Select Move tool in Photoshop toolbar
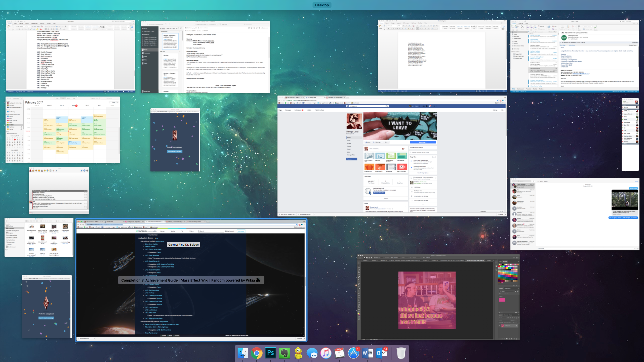The width and height of the screenshot is (644, 362). point(359,263)
